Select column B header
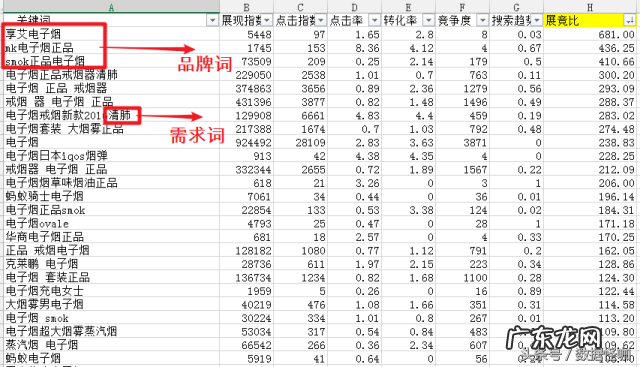Viewport: 640px width, 367px height. (247, 7)
